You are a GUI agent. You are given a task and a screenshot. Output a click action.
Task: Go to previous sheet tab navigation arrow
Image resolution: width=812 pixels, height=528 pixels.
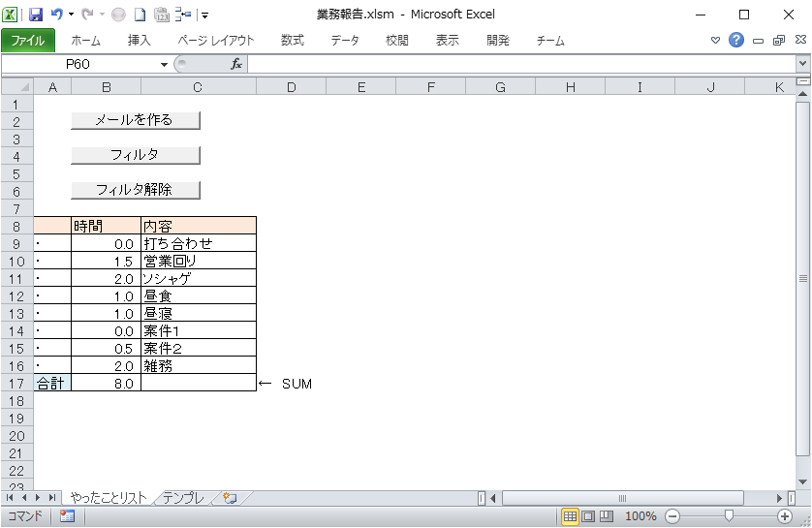pos(24,497)
